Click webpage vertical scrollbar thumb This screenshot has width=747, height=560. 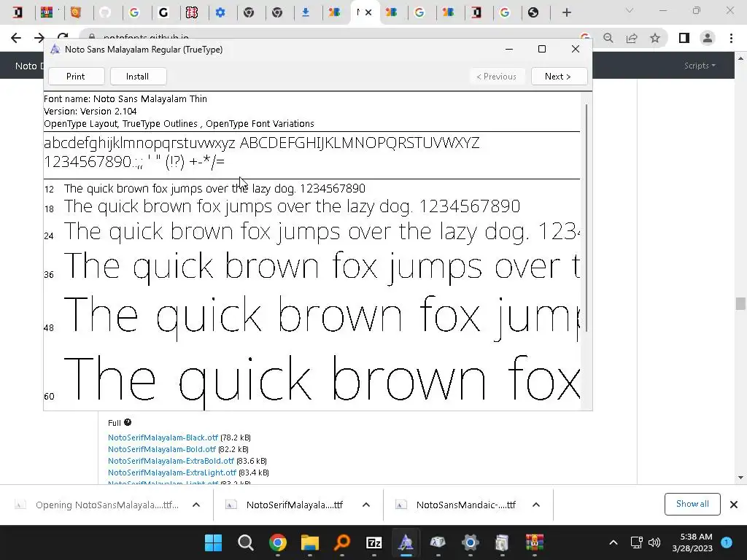(740, 303)
